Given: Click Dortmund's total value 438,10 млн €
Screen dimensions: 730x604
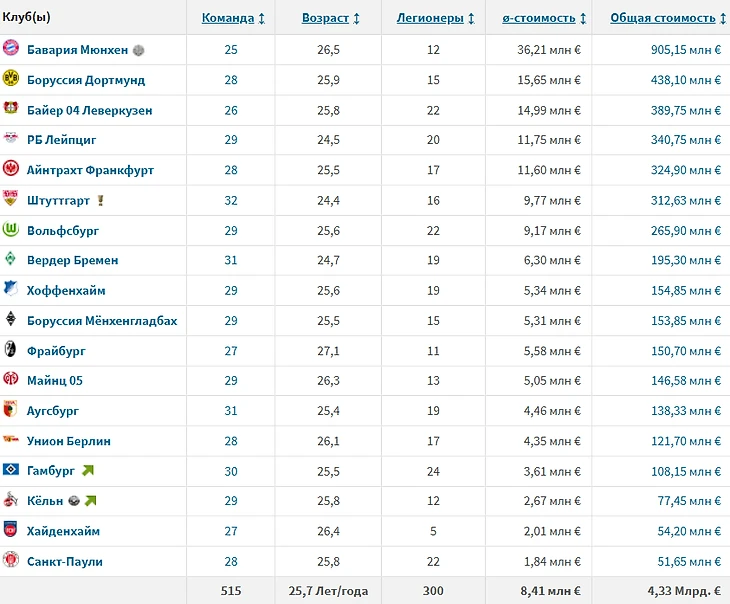Looking at the screenshot, I should [x=686, y=80].
